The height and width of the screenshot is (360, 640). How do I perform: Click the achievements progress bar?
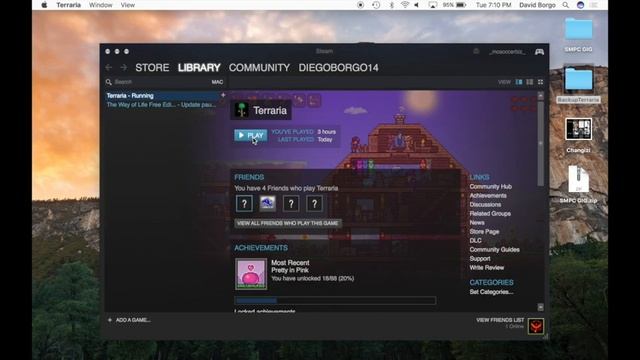tap(335, 300)
